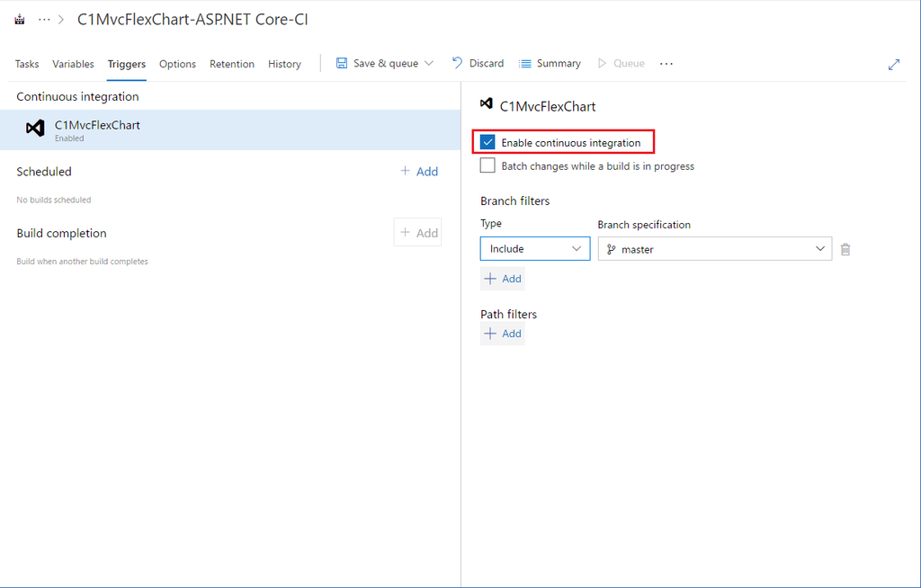Select the Triggers tab
Screen dimensions: 921x588
click(x=126, y=64)
